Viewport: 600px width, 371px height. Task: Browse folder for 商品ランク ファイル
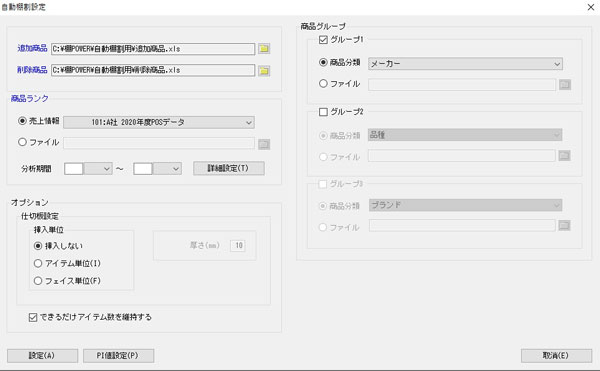(x=264, y=144)
